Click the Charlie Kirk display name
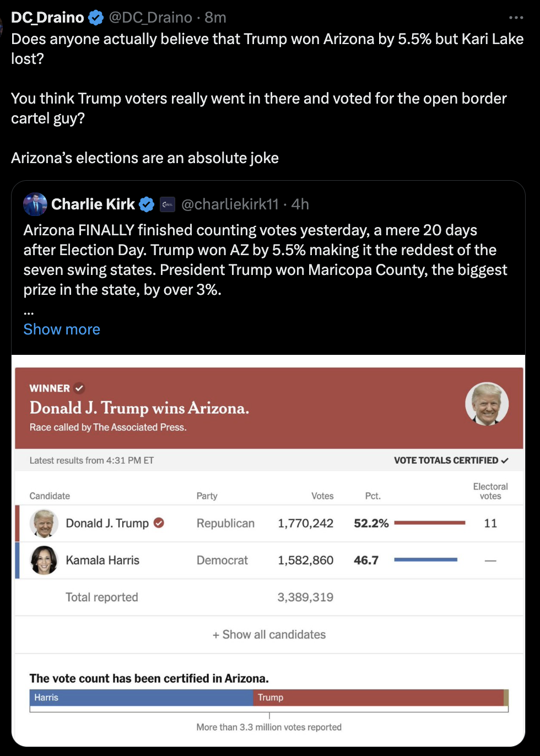 click(x=93, y=204)
